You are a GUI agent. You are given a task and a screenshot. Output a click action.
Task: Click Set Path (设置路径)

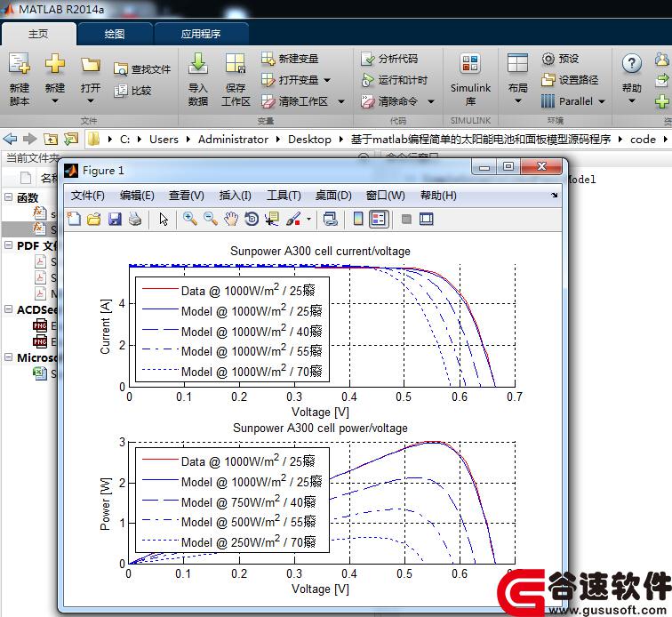pyautogui.click(x=570, y=80)
